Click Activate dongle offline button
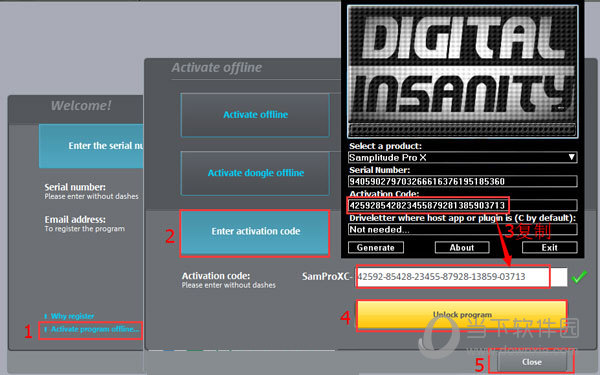Screen dimensions: 600x375 (x=255, y=173)
